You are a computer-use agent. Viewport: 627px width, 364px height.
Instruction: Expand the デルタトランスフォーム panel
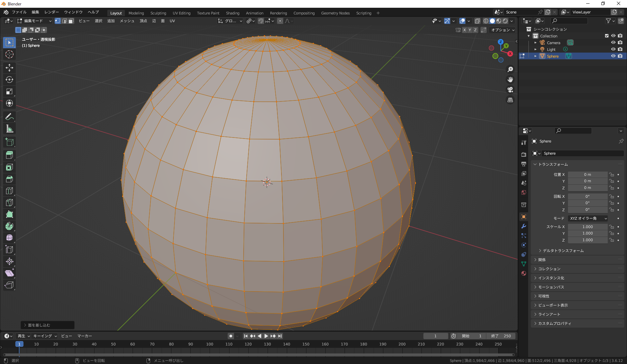563,250
